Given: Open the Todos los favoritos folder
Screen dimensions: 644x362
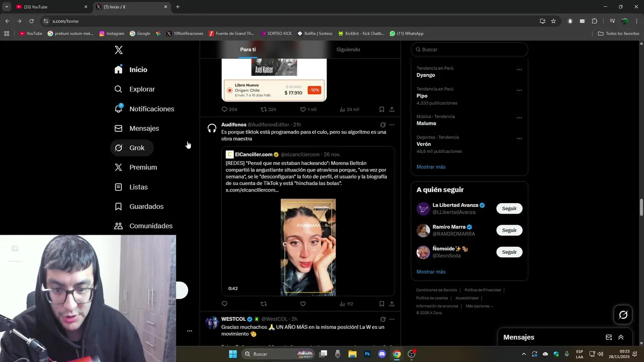Looking at the screenshot, I should coord(618,34).
